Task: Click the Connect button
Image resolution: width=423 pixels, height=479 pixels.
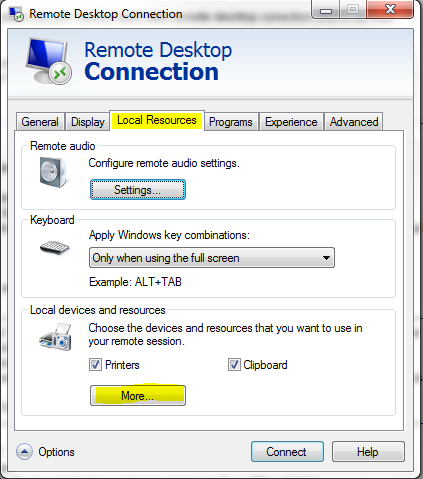Action: point(287,452)
